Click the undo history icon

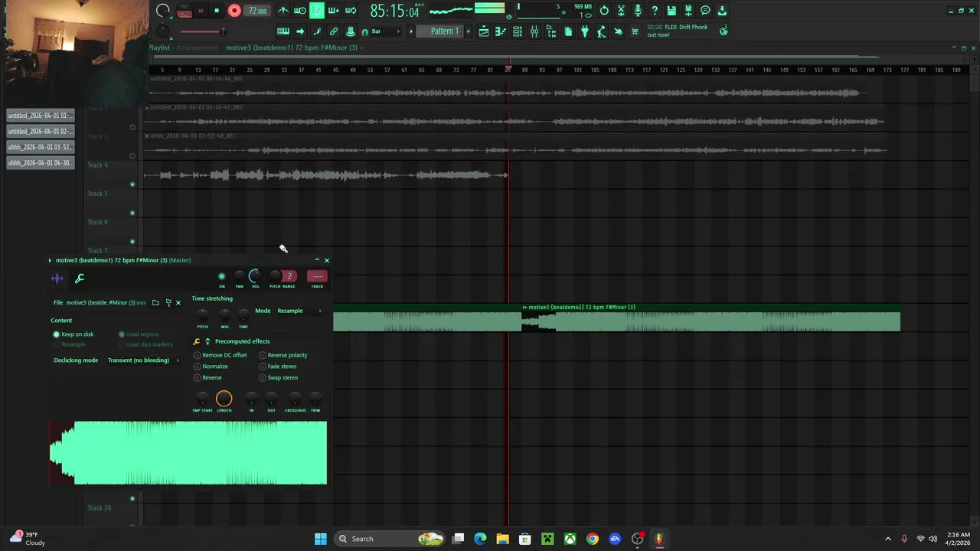[x=604, y=11]
